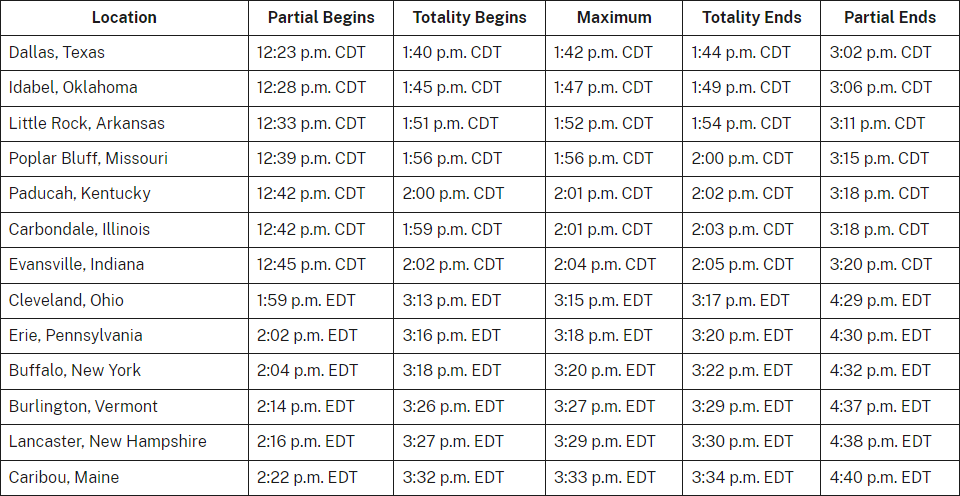Screen dimensions: 960x496
Task: Select the Totality Begins header cell
Action: (x=470, y=18)
